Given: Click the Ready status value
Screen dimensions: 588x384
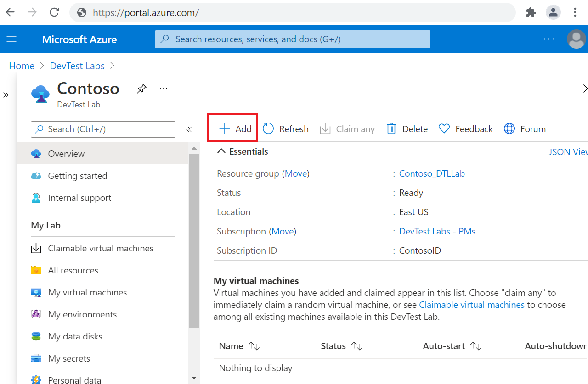Looking at the screenshot, I should point(411,193).
